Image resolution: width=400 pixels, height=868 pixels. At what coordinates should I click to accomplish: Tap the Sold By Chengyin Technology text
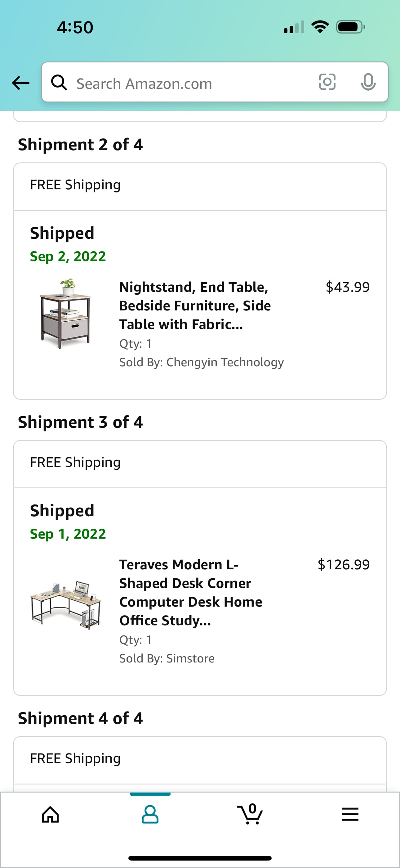click(x=201, y=362)
